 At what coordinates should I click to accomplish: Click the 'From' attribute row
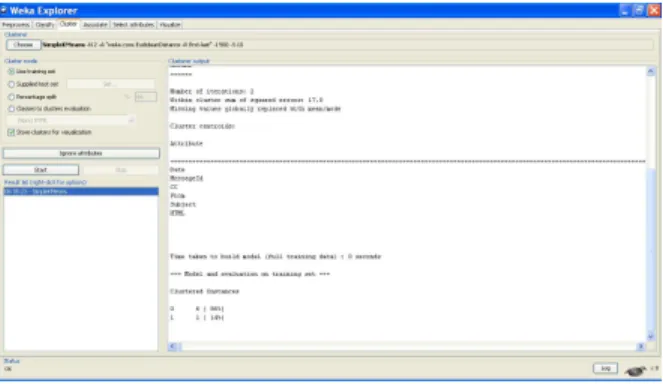[x=178, y=196]
